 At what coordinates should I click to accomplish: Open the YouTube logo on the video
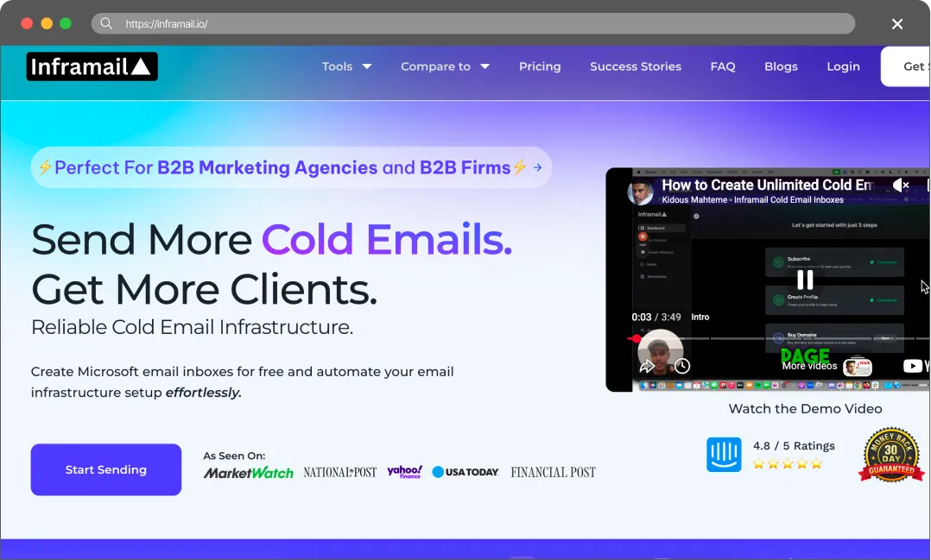pos(915,366)
